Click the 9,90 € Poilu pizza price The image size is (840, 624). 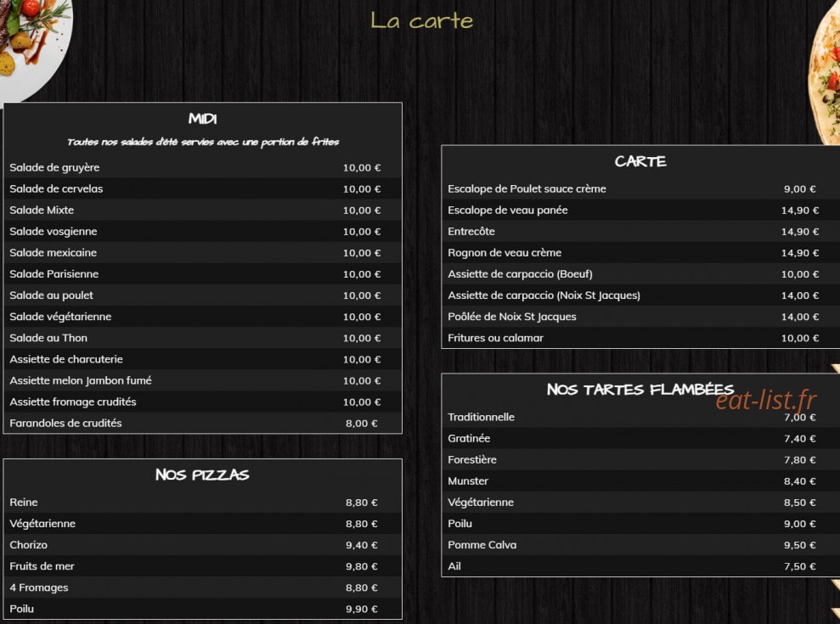[x=362, y=609]
